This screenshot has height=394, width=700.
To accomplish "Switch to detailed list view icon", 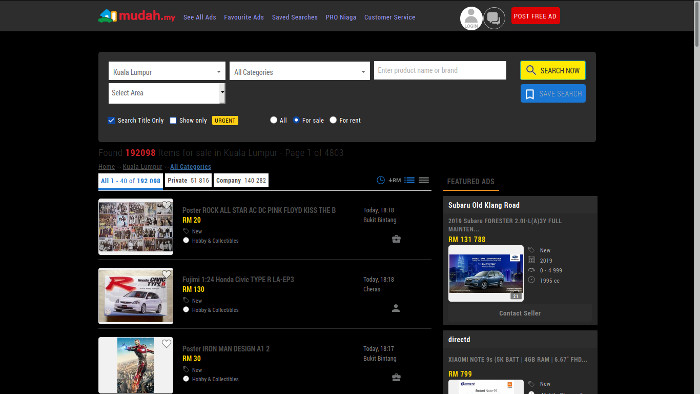I will 409,180.
